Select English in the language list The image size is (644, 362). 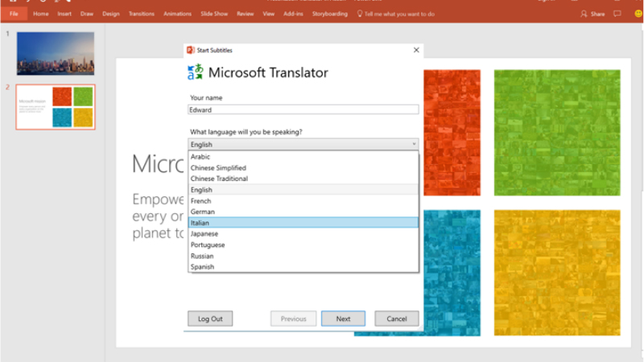click(x=303, y=190)
